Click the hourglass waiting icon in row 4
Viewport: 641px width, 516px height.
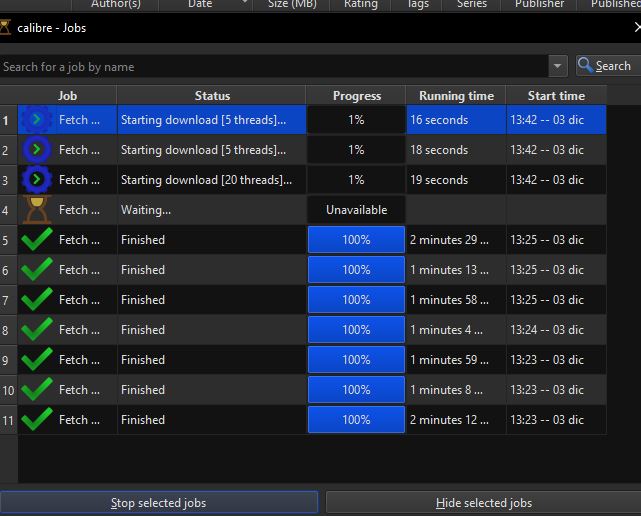pos(36,210)
